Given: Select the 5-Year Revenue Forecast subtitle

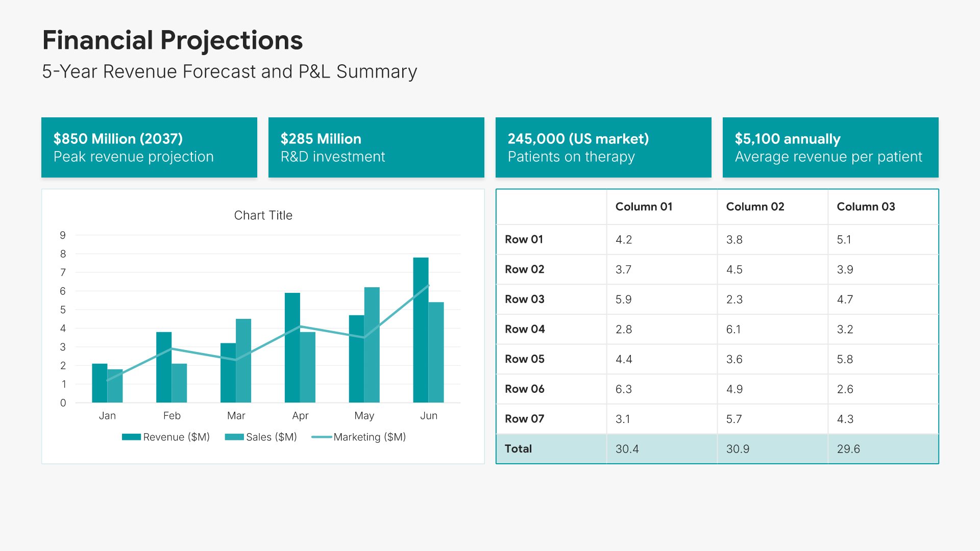Looking at the screenshot, I should coord(229,72).
